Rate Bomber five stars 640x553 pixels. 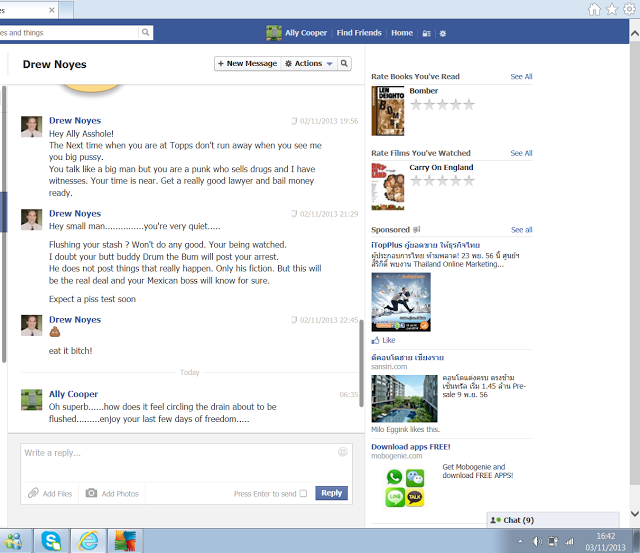coord(469,105)
